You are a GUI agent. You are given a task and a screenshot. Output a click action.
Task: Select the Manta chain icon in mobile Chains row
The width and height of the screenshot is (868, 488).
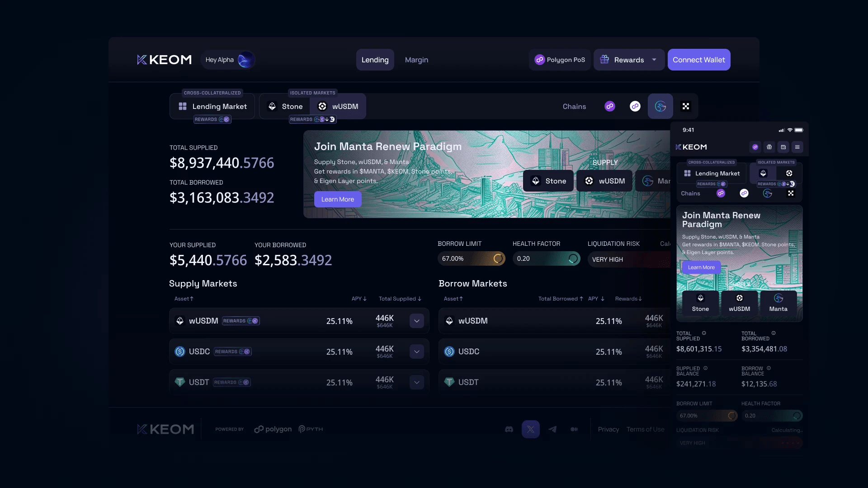(768, 193)
